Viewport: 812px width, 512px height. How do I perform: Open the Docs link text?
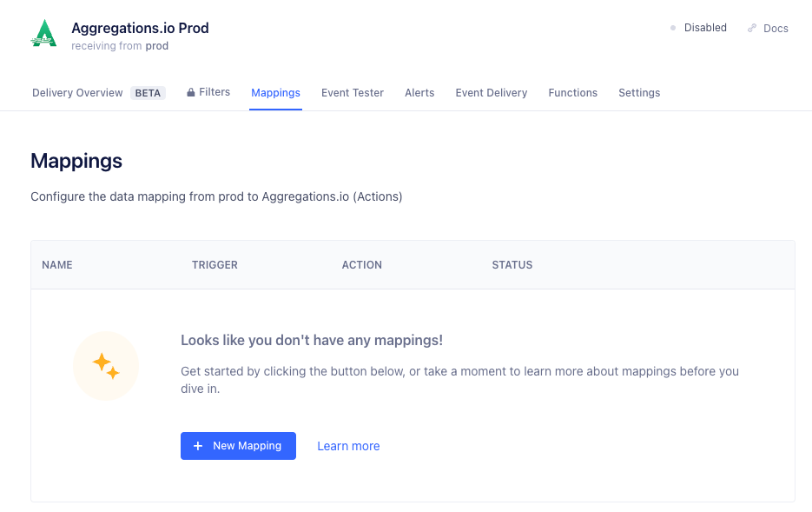click(776, 29)
